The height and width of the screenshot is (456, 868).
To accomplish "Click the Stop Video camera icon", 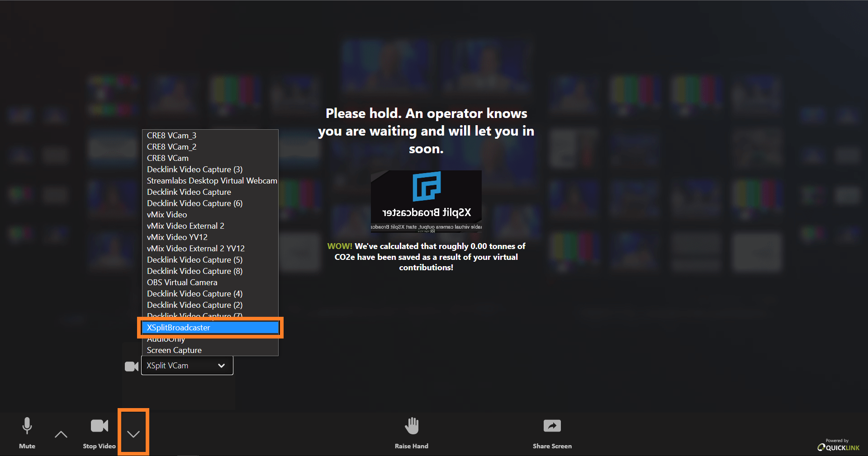I will click(x=100, y=426).
